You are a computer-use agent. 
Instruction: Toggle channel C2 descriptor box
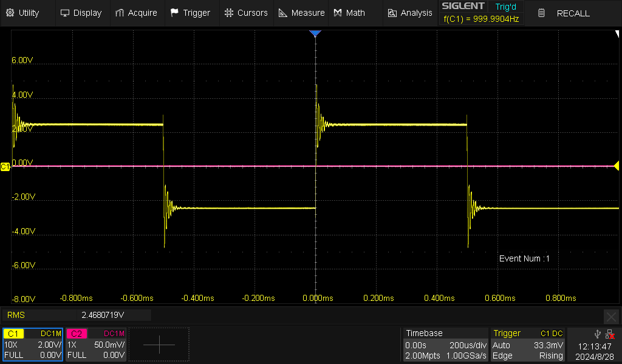(96, 344)
